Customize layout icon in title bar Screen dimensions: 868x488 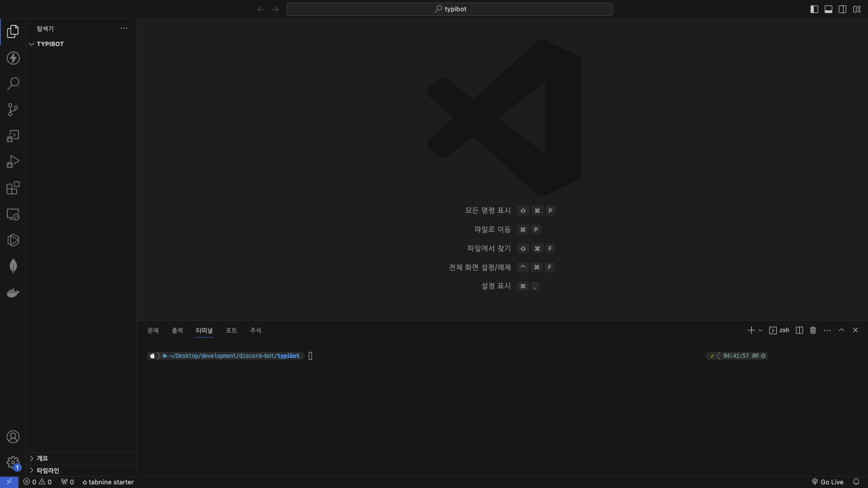857,9
